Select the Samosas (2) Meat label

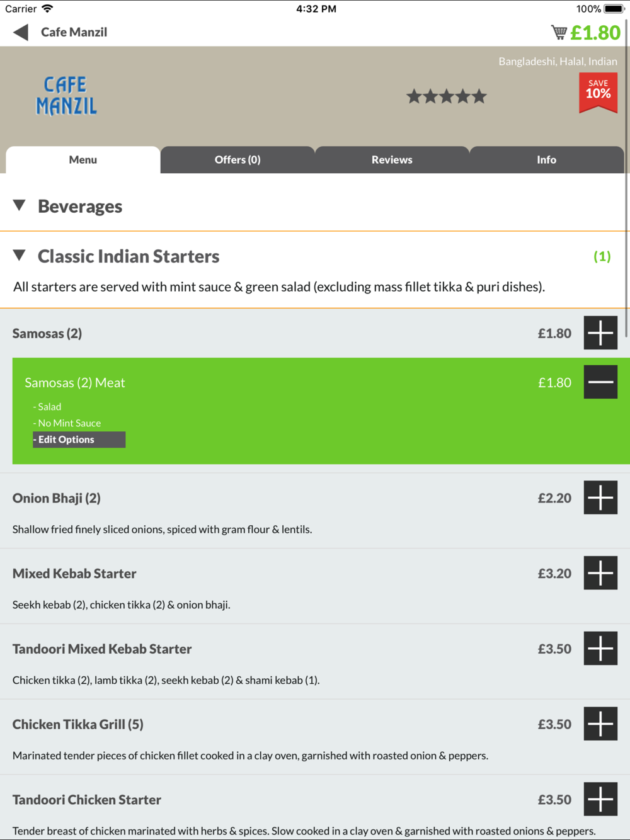coord(75,383)
